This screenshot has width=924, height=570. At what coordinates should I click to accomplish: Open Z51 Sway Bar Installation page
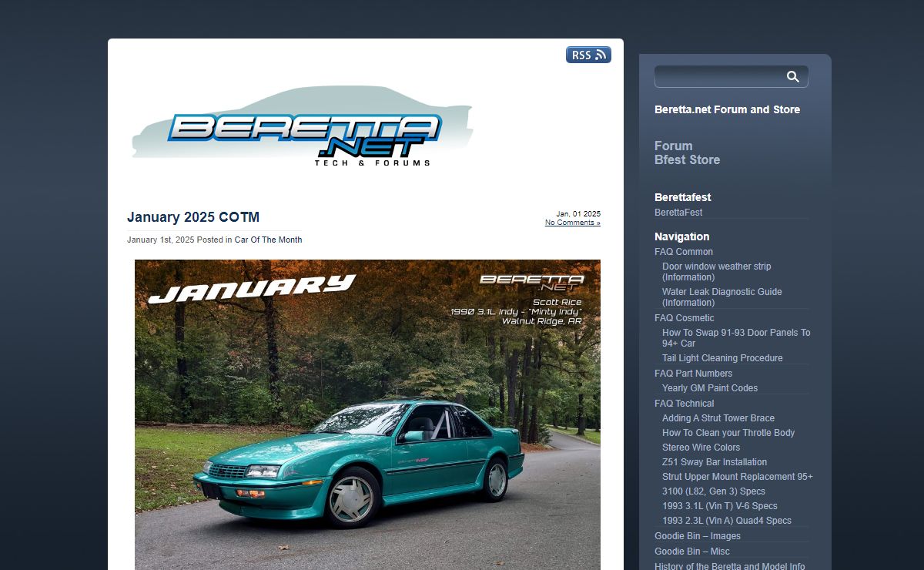pos(715,462)
